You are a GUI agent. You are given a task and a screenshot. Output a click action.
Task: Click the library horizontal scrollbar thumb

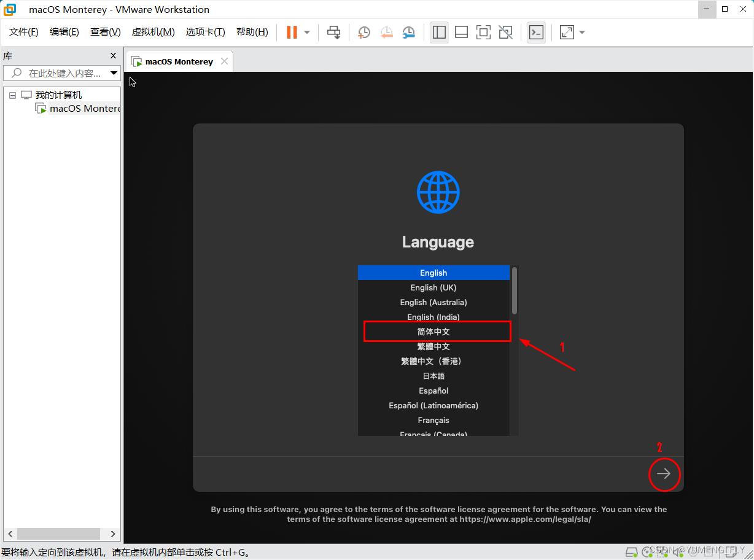tap(58, 534)
